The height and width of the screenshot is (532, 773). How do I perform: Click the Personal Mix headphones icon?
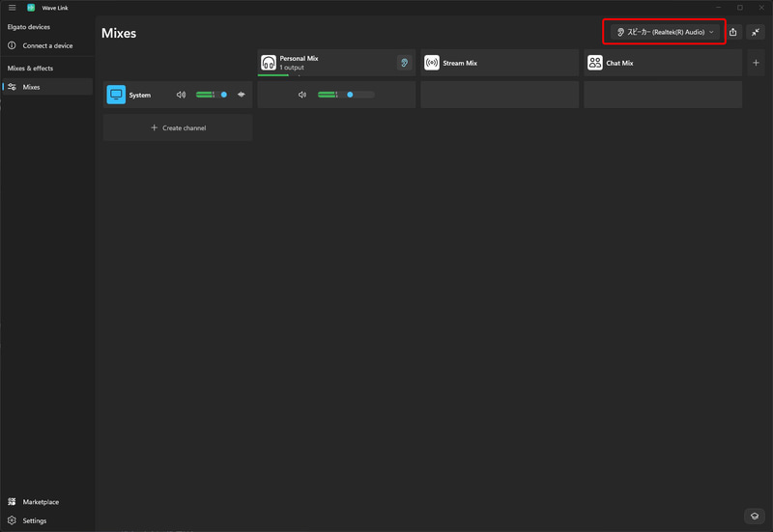(x=269, y=63)
